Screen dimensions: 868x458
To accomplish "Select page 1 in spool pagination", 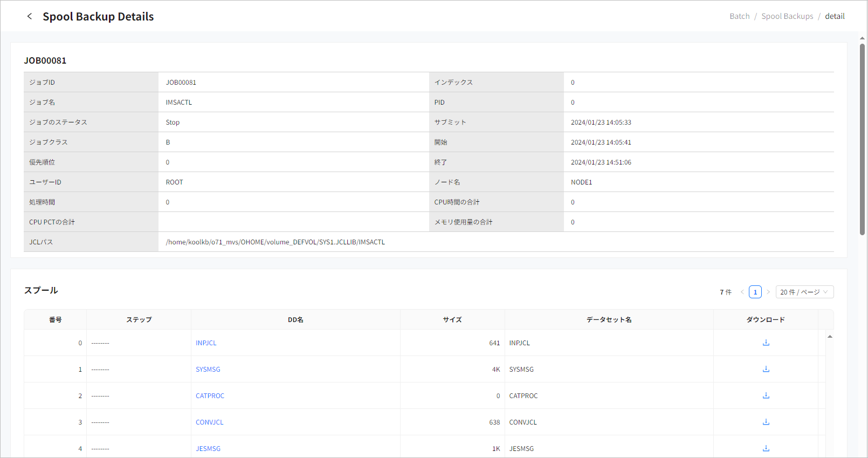I will click(755, 292).
